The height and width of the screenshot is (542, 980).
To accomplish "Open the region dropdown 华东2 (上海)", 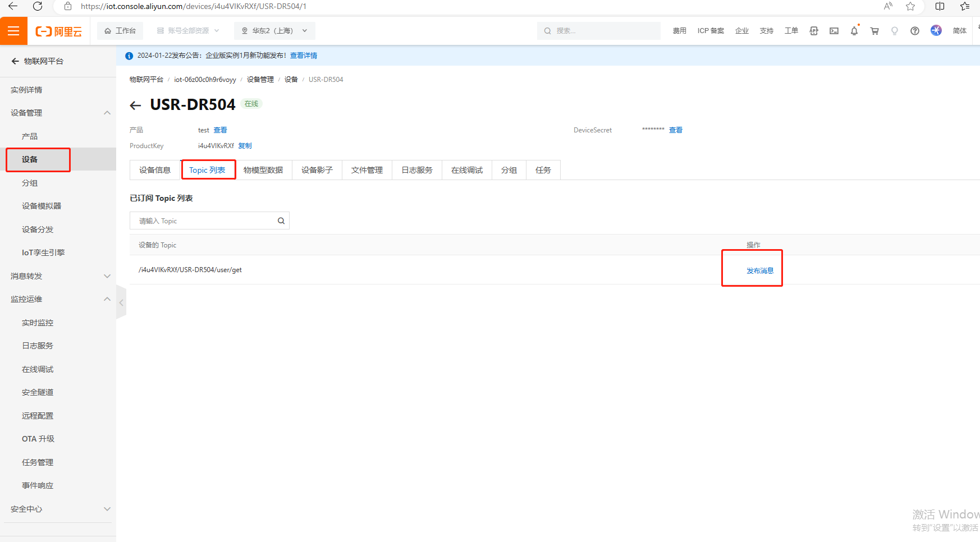I will point(274,31).
